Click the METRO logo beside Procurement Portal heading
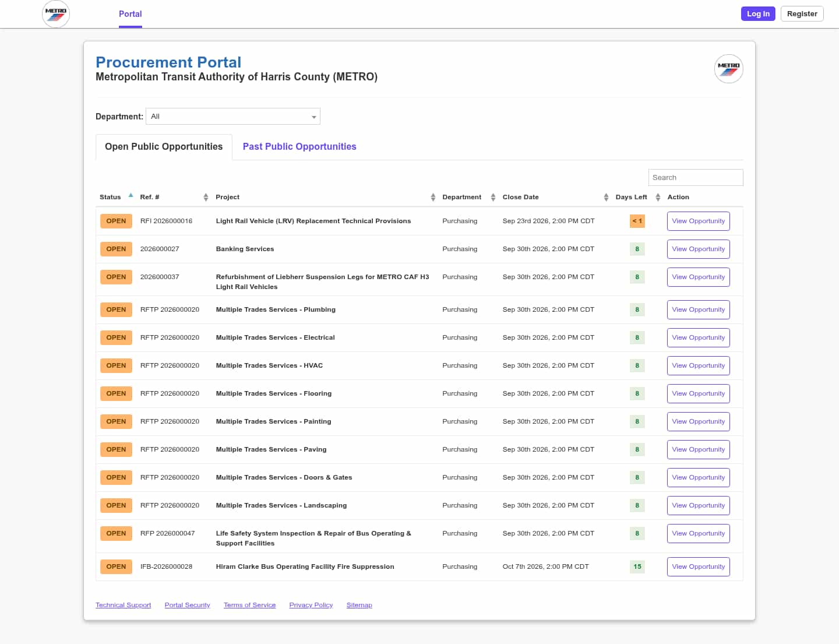Viewport: 839px width, 644px height. coord(728,69)
